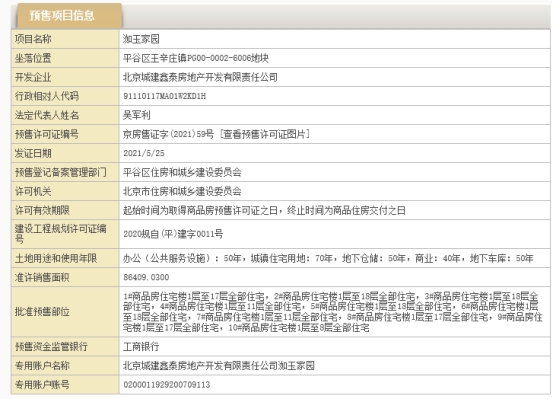
Task: Select the account number 0200011929200709113
Action: click(x=166, y=385)
